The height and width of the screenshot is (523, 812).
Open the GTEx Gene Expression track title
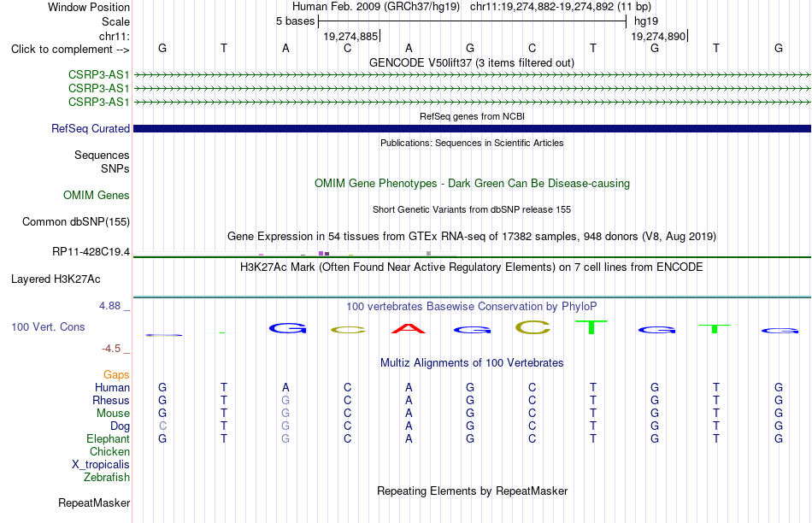(472, 236)
